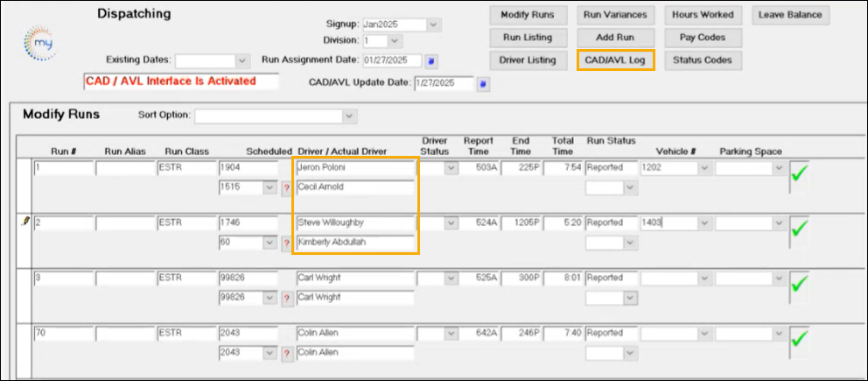Screen dimensions: 868x381
Task: Open calendar picker for CAD/AVL Update Date
Action: click(x=483, y=84)
